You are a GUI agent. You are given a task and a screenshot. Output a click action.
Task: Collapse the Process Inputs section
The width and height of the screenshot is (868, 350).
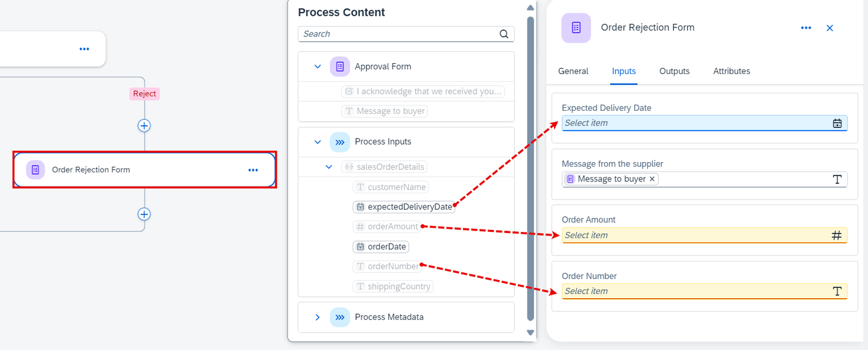318,142
